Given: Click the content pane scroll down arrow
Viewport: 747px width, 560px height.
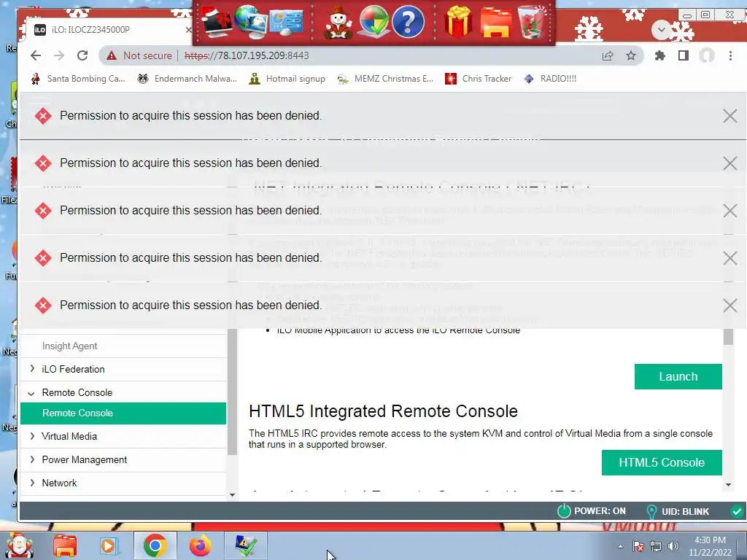Looking at the screenshot, I should pos(728,485).
